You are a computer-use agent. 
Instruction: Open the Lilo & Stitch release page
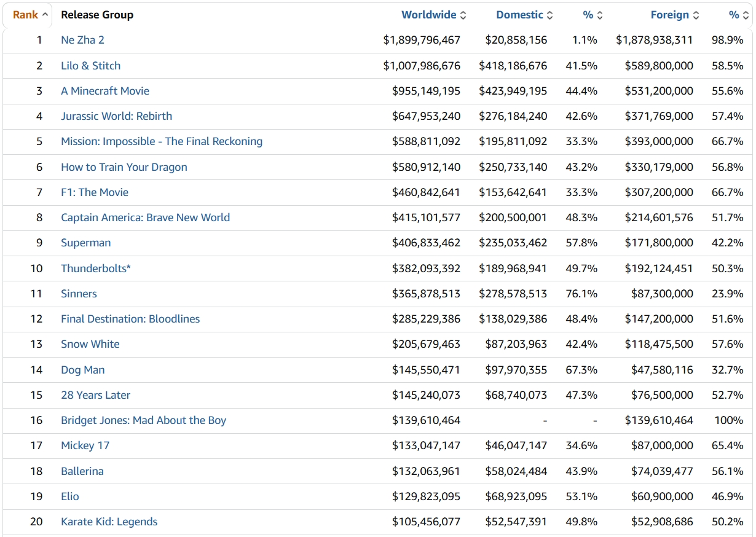[x=90, y=66]
